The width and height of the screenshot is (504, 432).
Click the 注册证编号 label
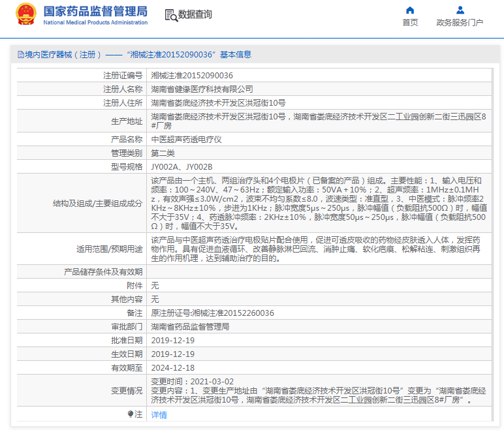click(x=123, y=76)
